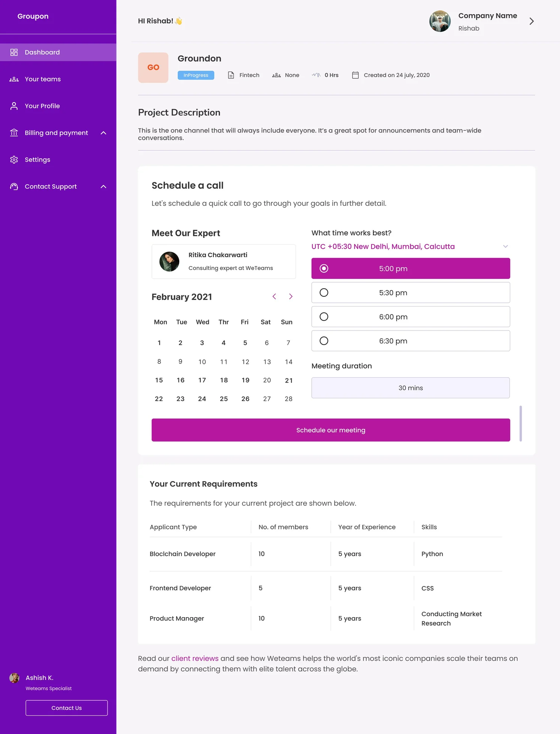Click the Blockchain Developer row name
This screenshot has width=560, height=734.
point(183,554)
